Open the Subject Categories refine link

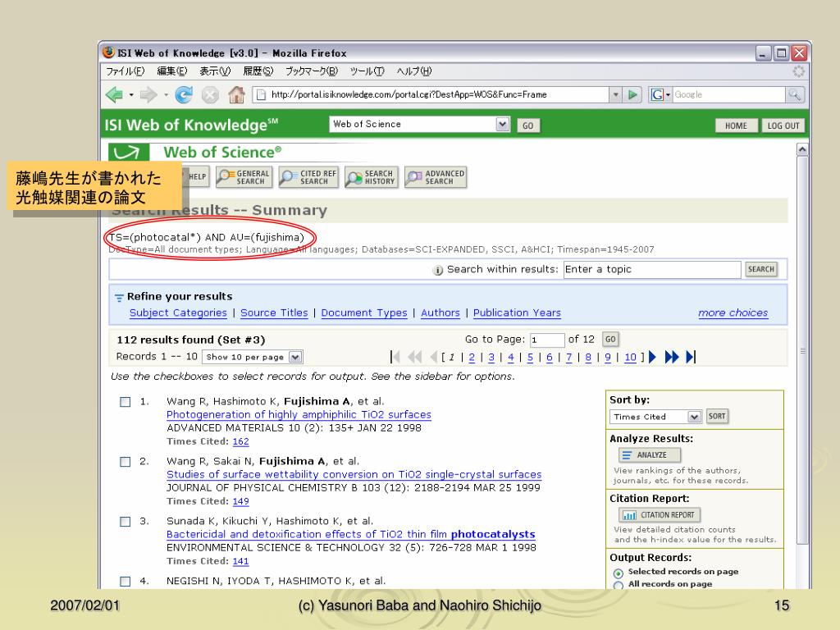[178, 313]
